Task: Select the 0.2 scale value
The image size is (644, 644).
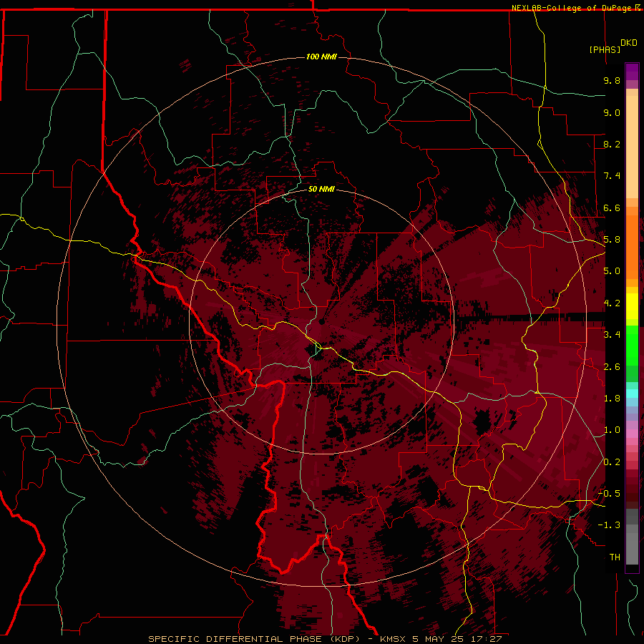Action: click(612, 462)
